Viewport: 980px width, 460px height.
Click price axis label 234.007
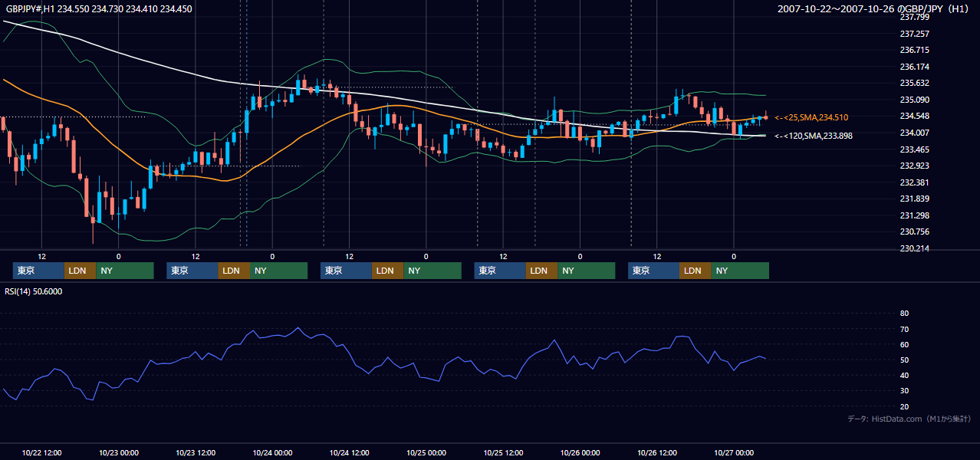tap(914, 133)
